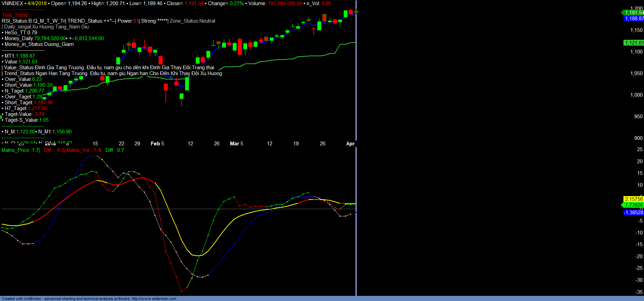Click the VNINDEX ticker symbol in title
Image resolution: width=644 pixels, height=301 pixels.
(x=12, y=3)
